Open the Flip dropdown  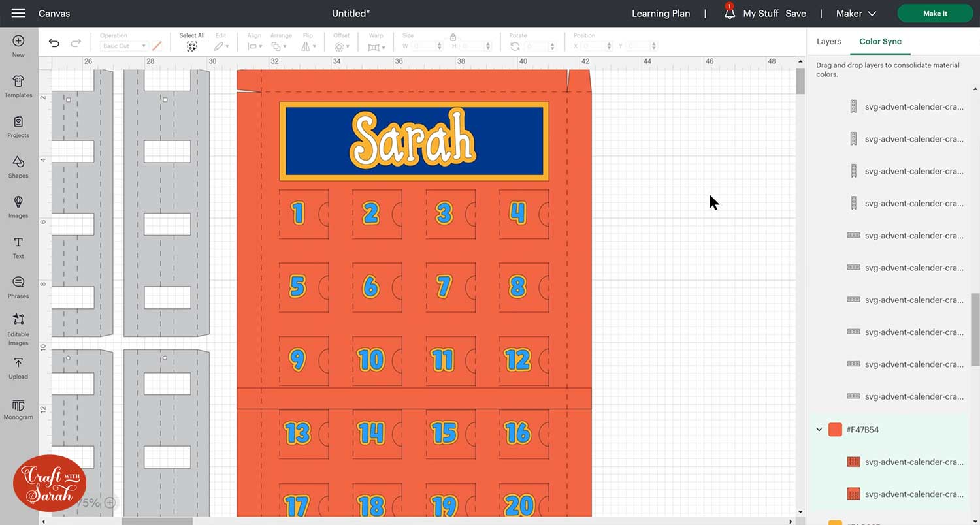tap(309, 46)
